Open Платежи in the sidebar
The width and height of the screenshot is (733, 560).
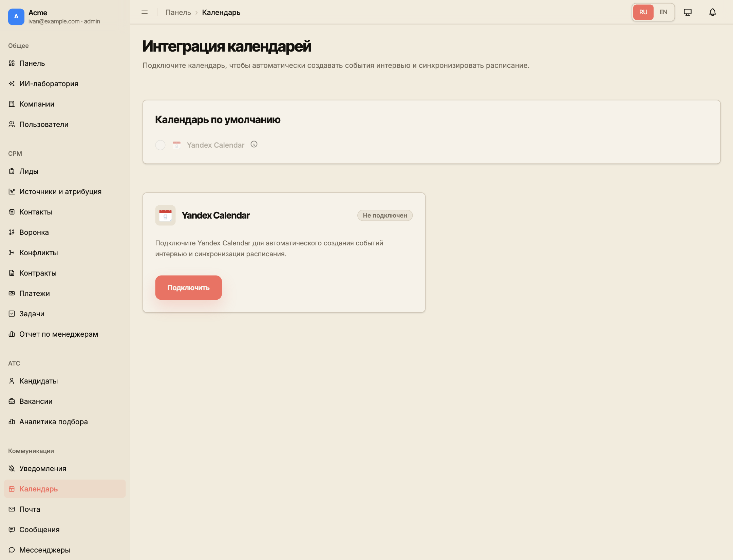pos(65,293)
